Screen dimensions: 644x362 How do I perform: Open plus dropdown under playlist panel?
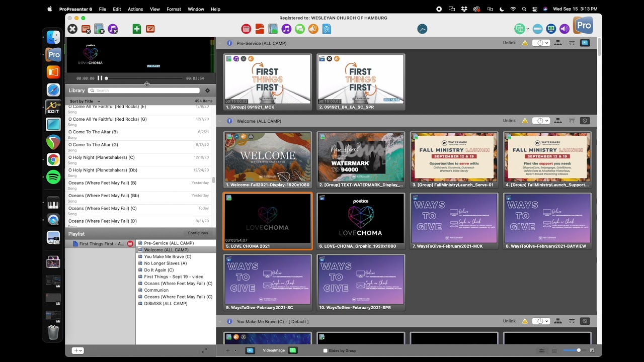pos(77,350)
